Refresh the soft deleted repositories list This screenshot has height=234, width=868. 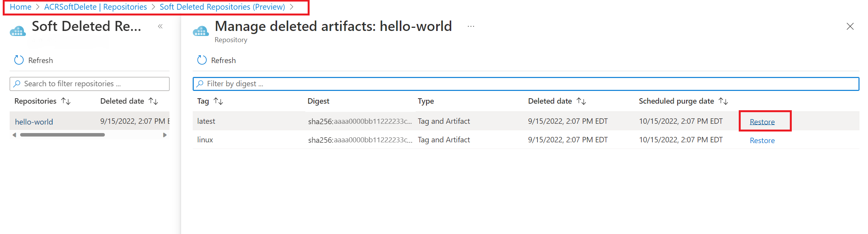coord(34,60)
